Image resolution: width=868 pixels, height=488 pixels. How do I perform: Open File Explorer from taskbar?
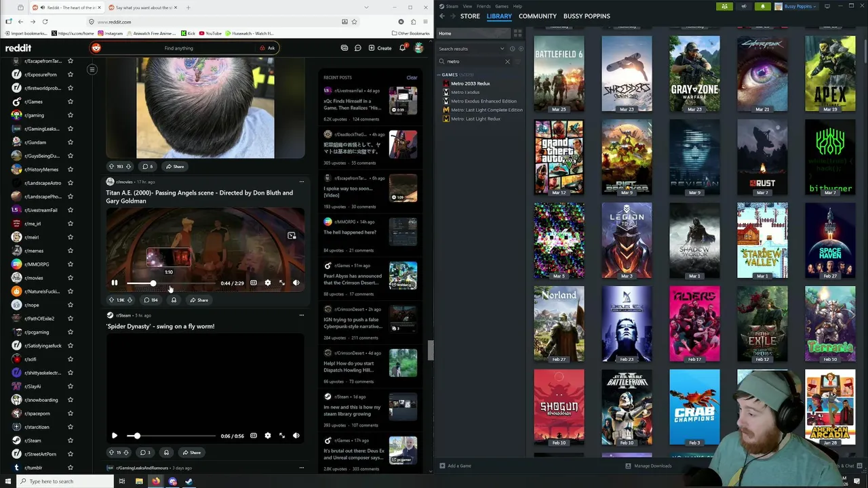coord(139,481)
